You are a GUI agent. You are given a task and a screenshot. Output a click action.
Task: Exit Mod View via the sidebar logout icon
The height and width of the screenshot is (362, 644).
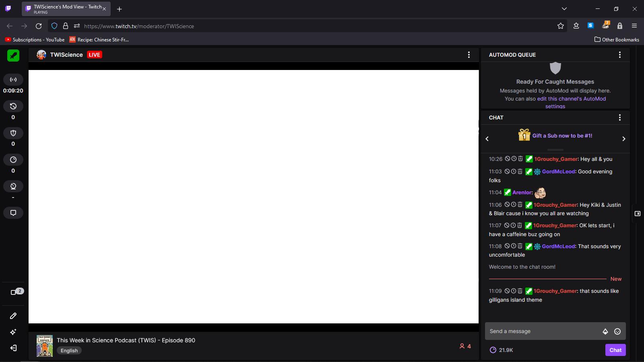click(x=13, y=348)
